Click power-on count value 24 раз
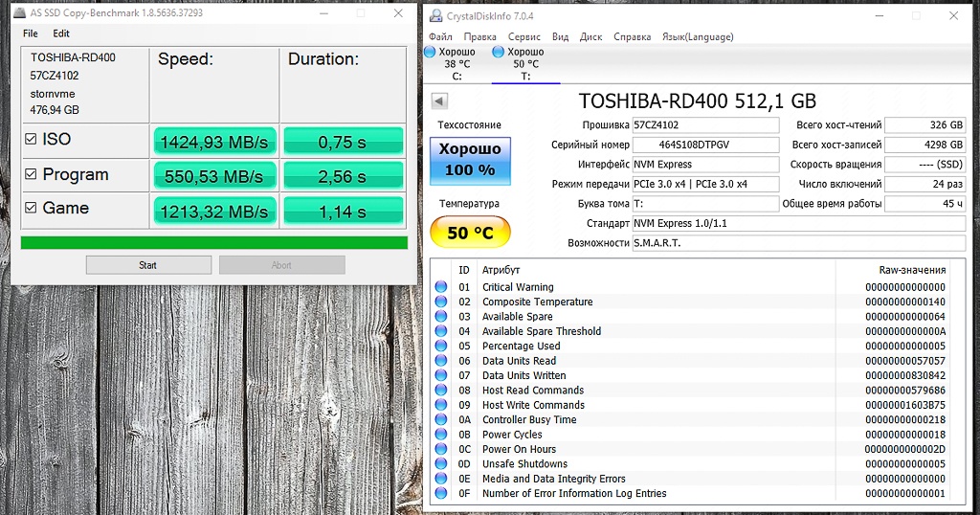 (925, 184)
